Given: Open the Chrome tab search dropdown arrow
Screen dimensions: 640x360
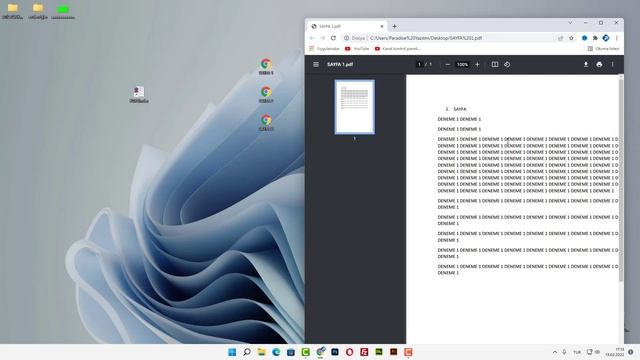Looking at the screenshot, I should click(x=570, y=23).
